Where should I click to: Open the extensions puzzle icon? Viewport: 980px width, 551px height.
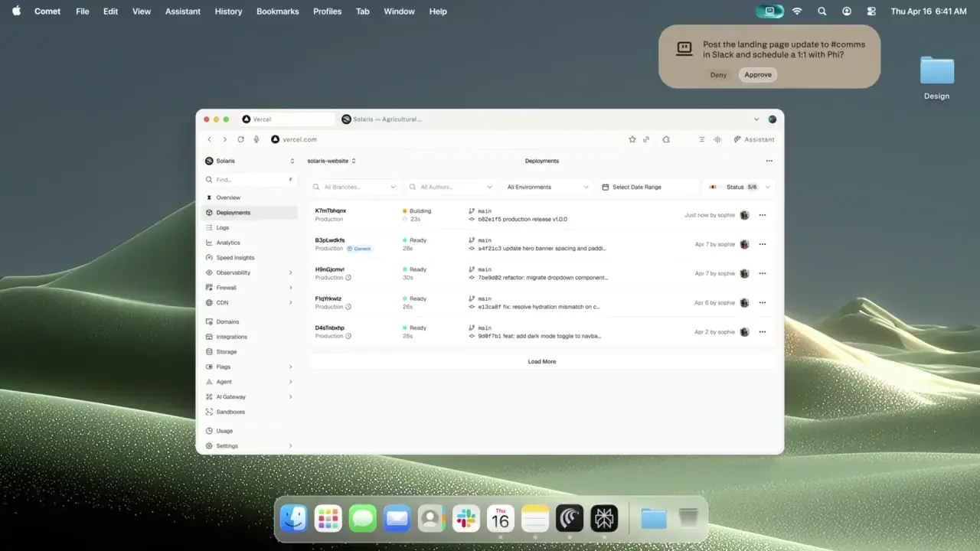coord(666,139)
